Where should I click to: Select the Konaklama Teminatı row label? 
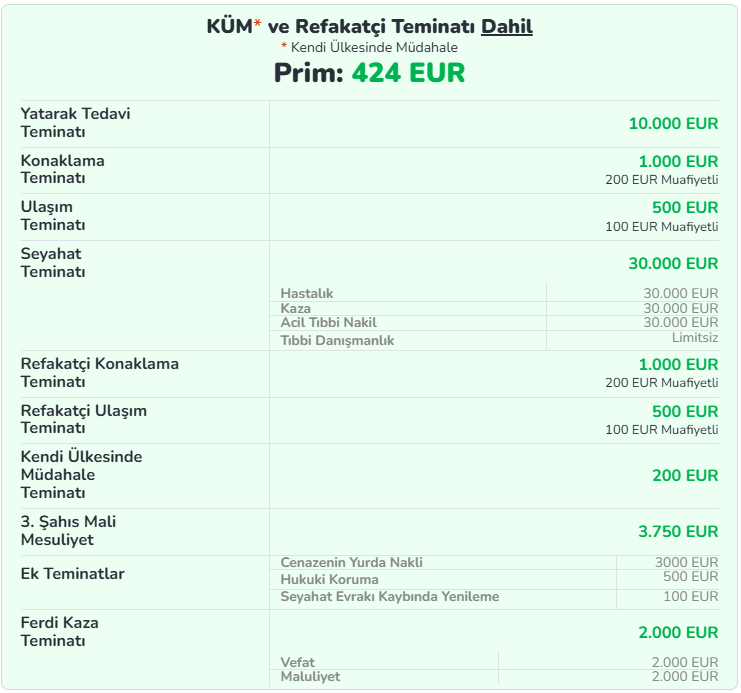tap(62, 169)
